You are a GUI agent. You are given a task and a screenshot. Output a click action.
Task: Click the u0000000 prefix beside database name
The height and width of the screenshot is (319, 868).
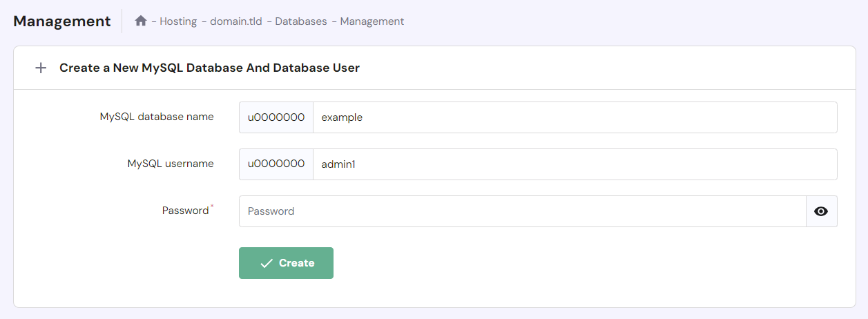pyautogui.click(x=276, y=117)
